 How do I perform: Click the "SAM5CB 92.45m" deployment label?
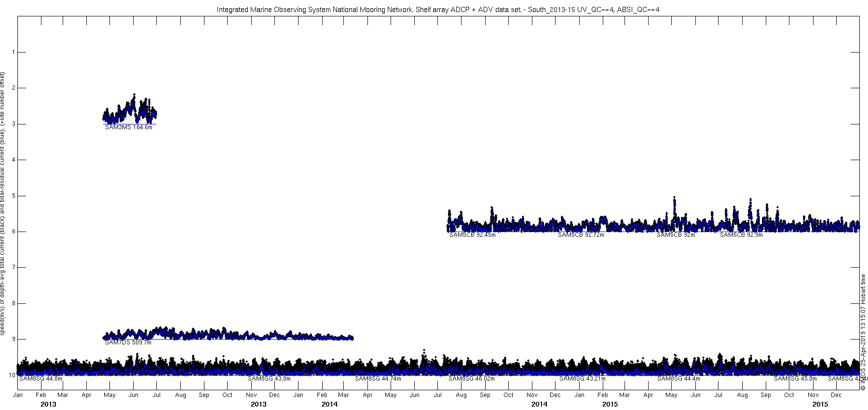pyautogui.click(x=473, y=235)
